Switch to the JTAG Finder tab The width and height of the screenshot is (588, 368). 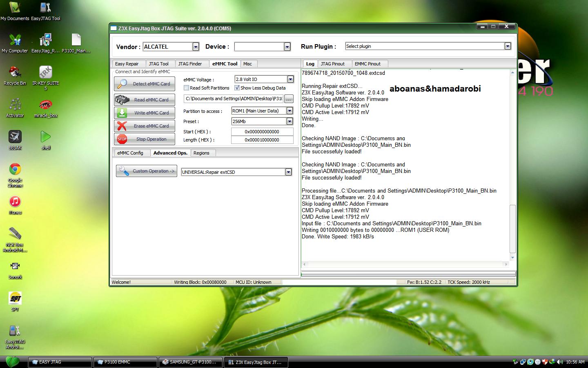[x=192, y=64]
